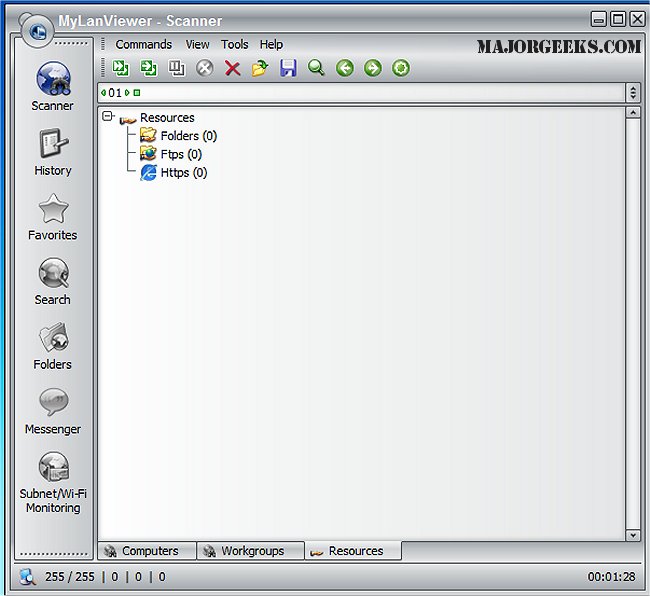The height and width of the screenshot is (596, 650).
Task: Collapse the Resources tree node
Action: [x=107, y=116]
